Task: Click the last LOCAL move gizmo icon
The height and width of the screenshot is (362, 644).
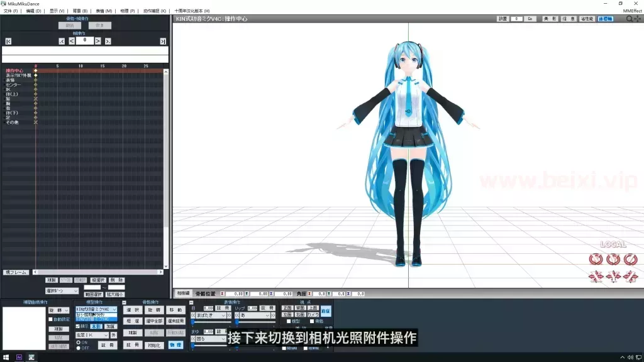Action: 630,277
